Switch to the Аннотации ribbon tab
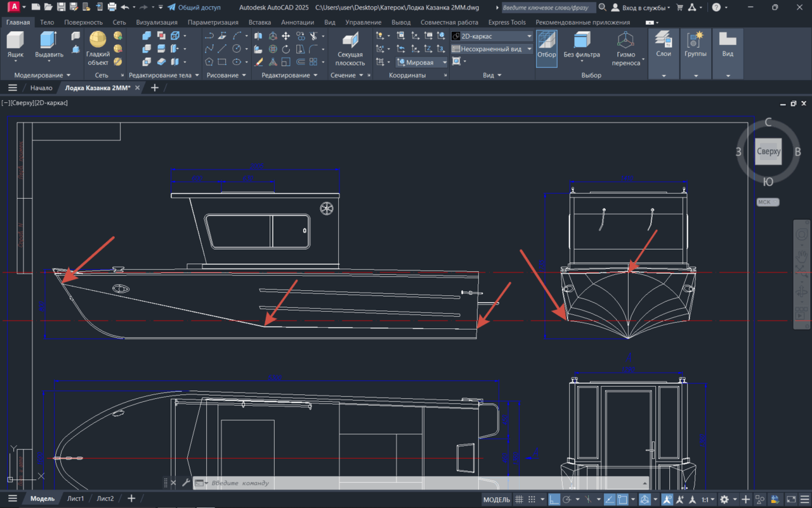812x508 pixels. point(298,22)
